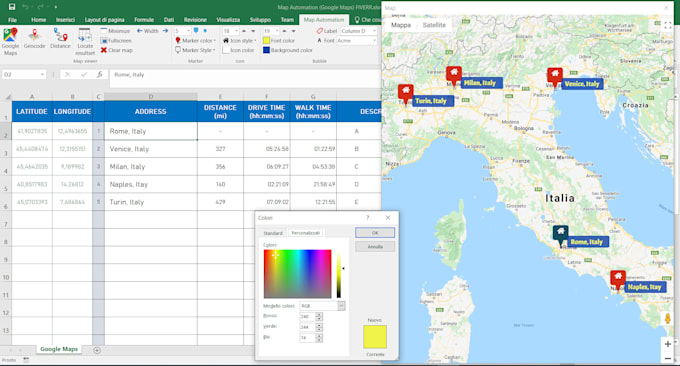
Task: Select the ADDRESS column header cell
Action: point(150,111)
